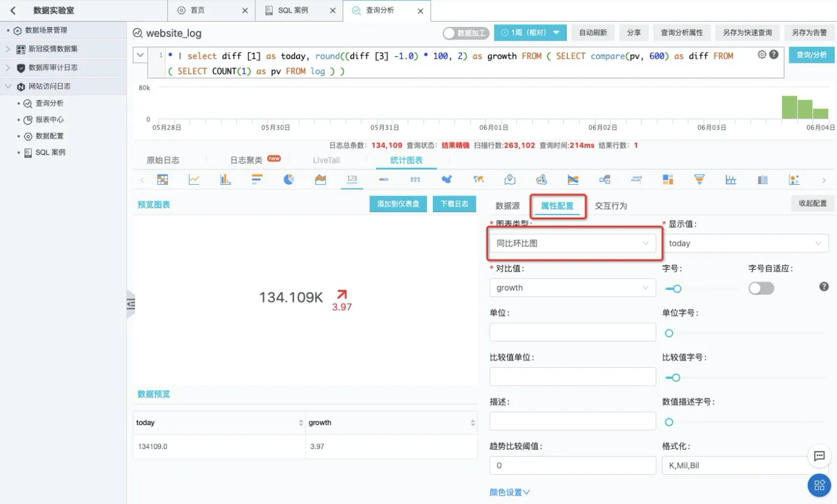Click the 另存为告警 button
Screen dimensions: 837x504
(809, 33)
